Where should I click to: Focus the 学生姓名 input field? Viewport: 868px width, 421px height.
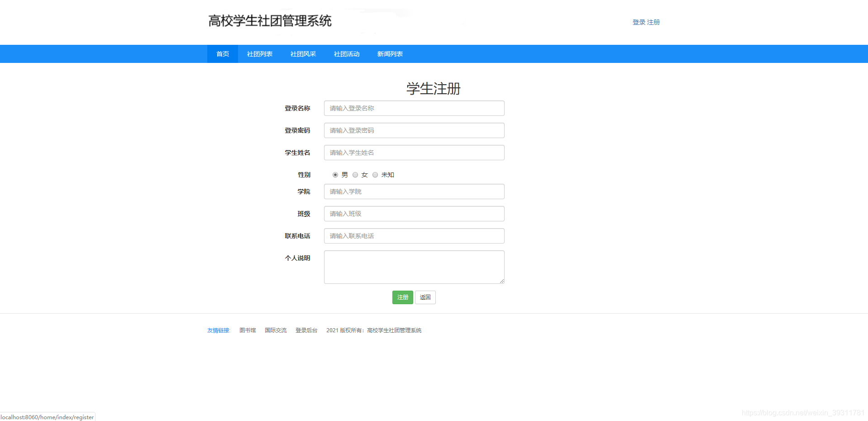[x=414, y=153]
